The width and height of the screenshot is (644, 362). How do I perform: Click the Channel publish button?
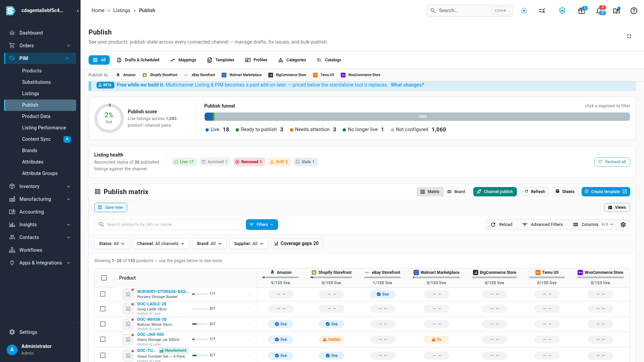pyautogui.click(x=495, y=192)
